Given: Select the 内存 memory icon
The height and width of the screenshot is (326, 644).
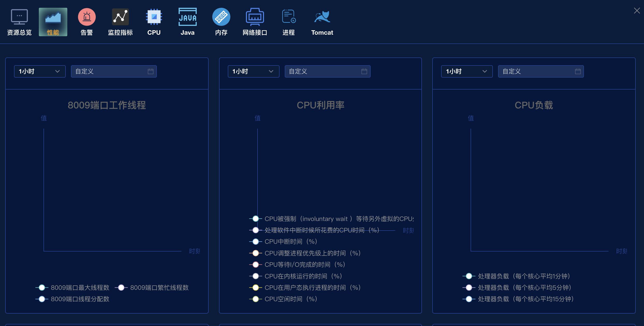Looking at the screenshot, I should 221,17.
